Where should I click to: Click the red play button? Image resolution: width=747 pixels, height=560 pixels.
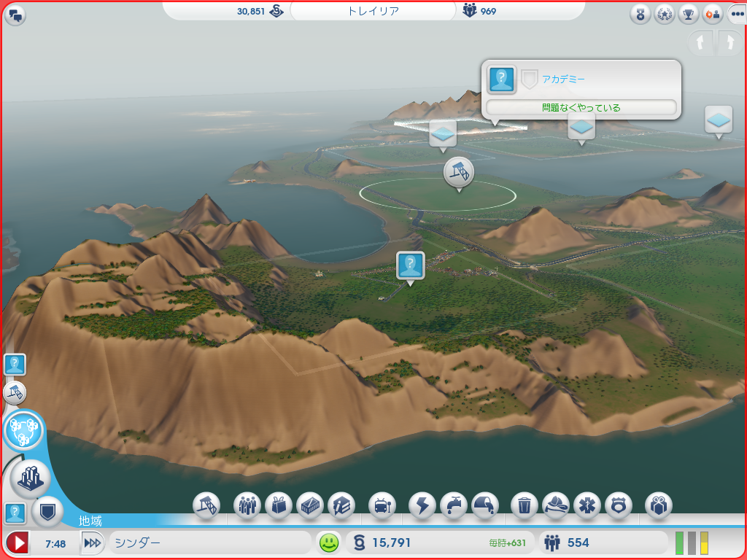[x=18, y=542]
